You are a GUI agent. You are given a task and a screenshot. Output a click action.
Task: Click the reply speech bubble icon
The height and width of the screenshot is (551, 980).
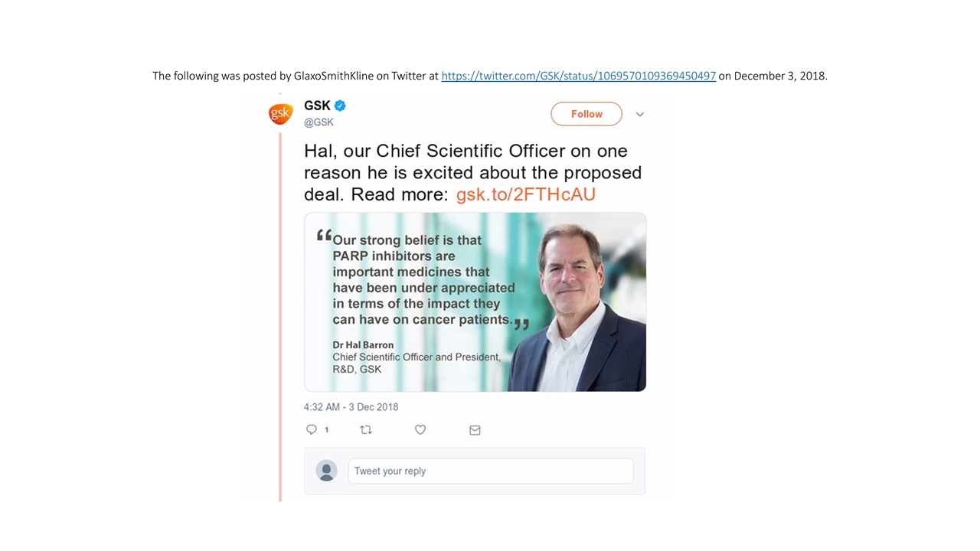pyautogui.click(x=312, y=430)
